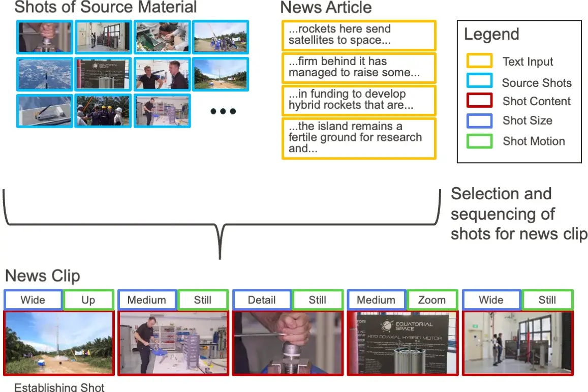Click the 'rockets here send satellites' text box

[x=359, y=35]
